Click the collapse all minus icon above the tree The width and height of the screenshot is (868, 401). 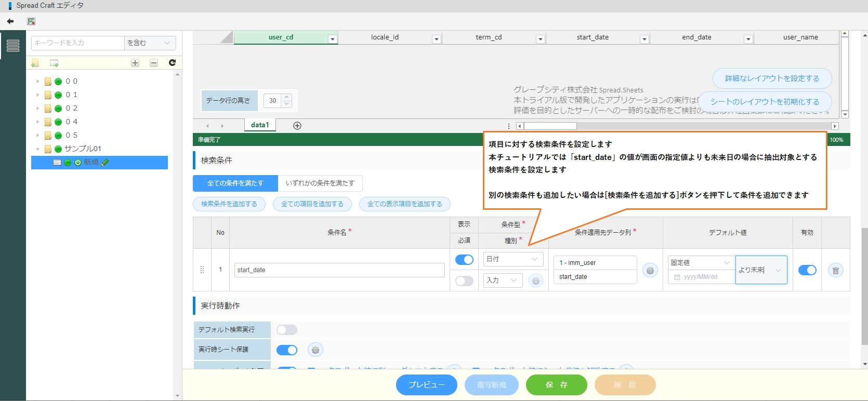point(154,63)
